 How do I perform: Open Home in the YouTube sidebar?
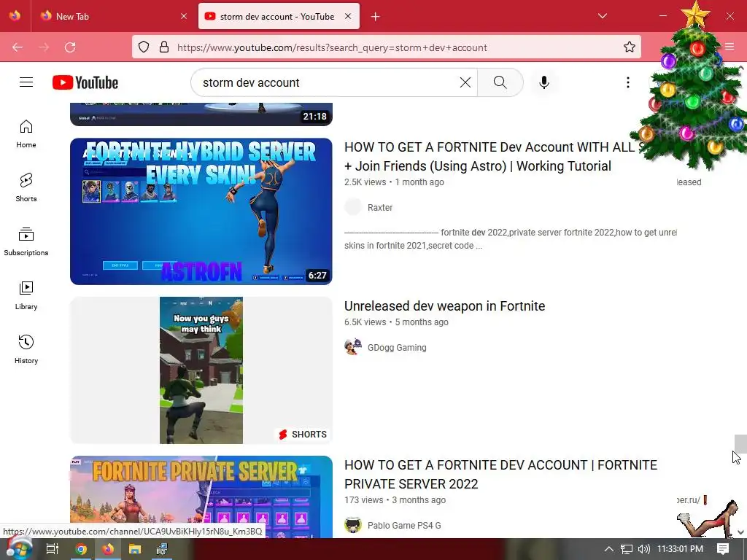tap(26, 134)
